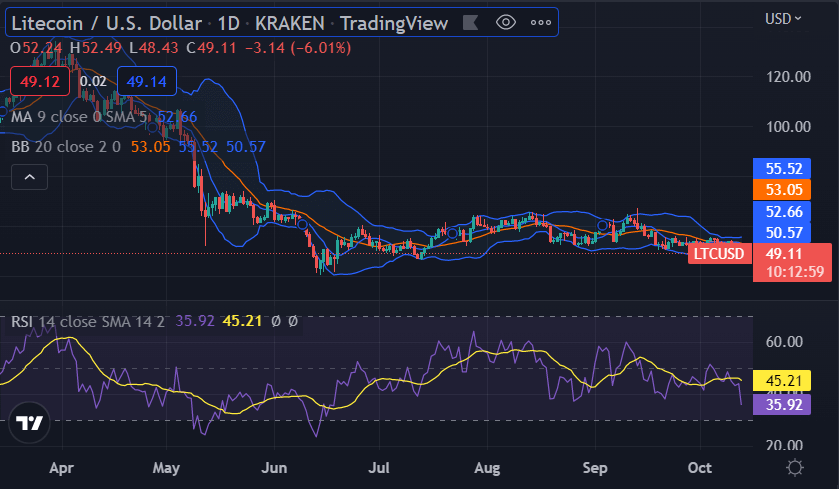Click the 55.52 upper band price tag
The width and height of the screenshot is (839, 489).
click(x=782, y=169)
